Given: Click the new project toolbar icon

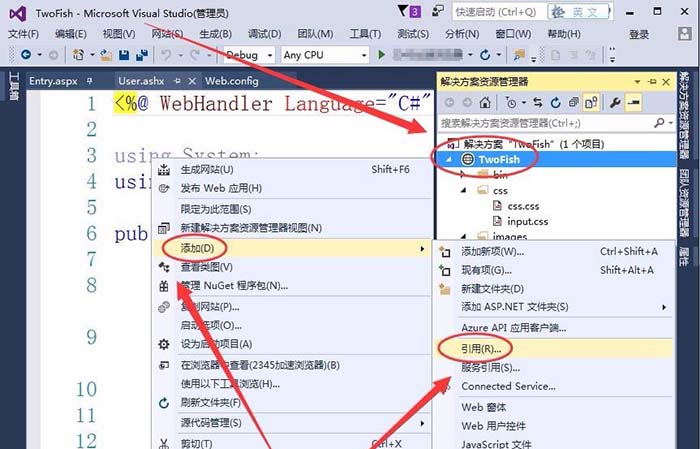Looking at the screenshot, I should click(79, 55).
